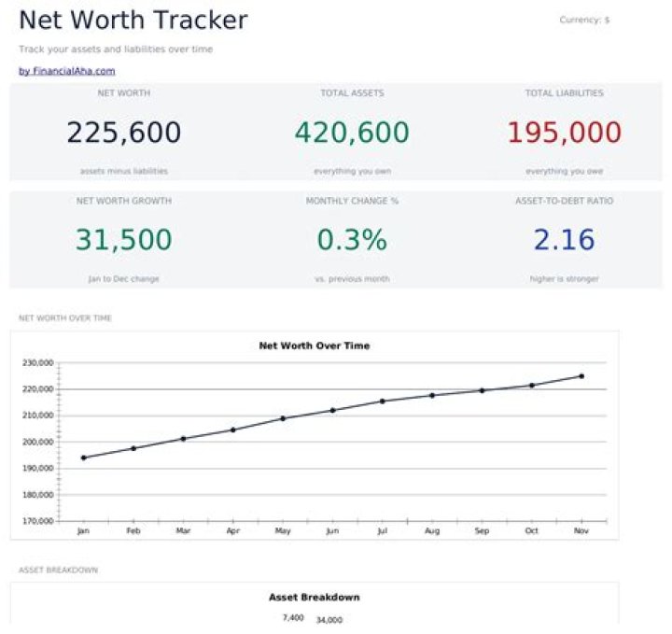The height and width of the screenshot is (634, 672).
Task: Click the 'higher is stronger' caption
Action: tap(564, 279)
